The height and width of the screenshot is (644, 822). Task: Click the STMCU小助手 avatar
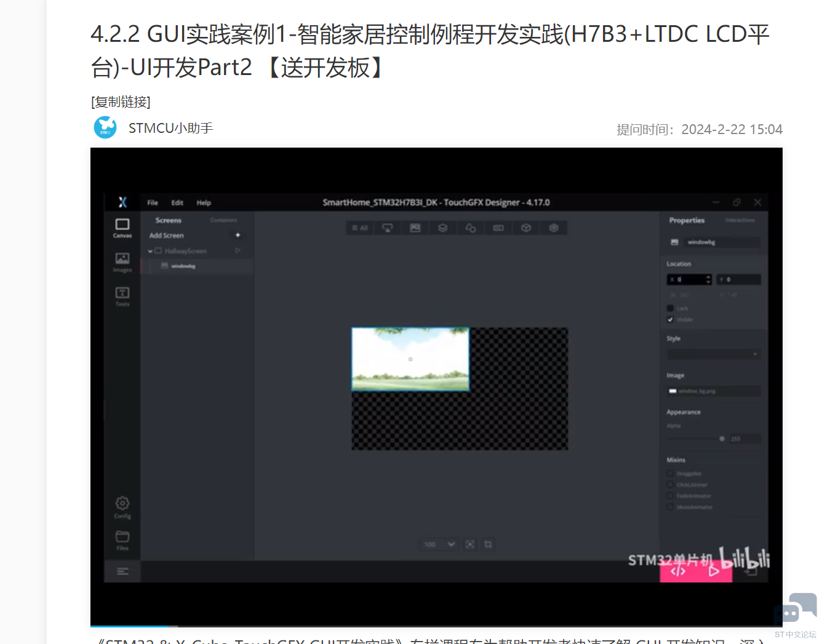point(105,127)
